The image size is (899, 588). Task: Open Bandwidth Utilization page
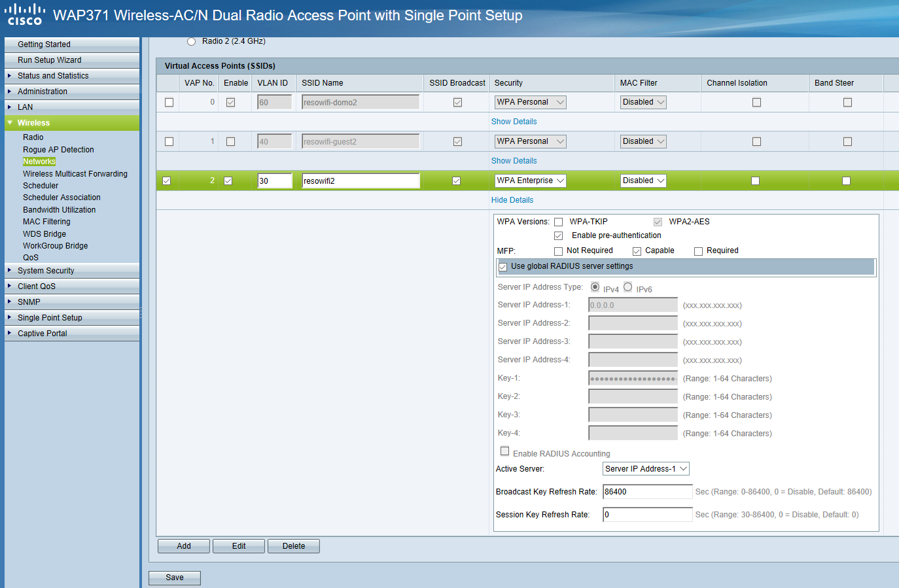click(x=60, y=210)
